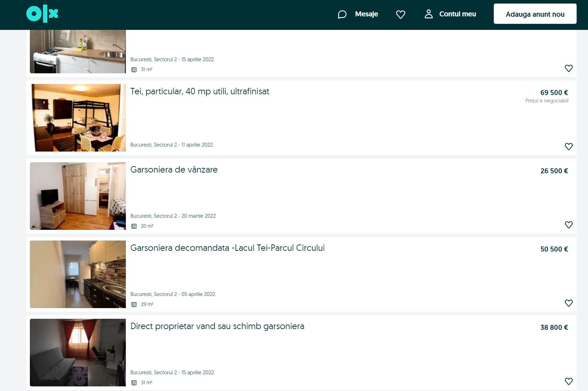
Task: Open the Mesaje chat bubble icon
Action: pos(342,14)
